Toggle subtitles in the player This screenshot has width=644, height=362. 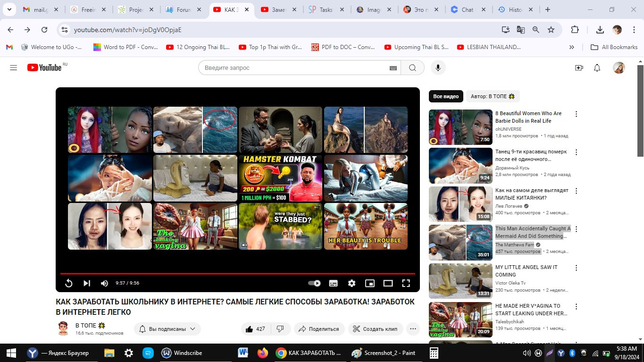[333, 283]
